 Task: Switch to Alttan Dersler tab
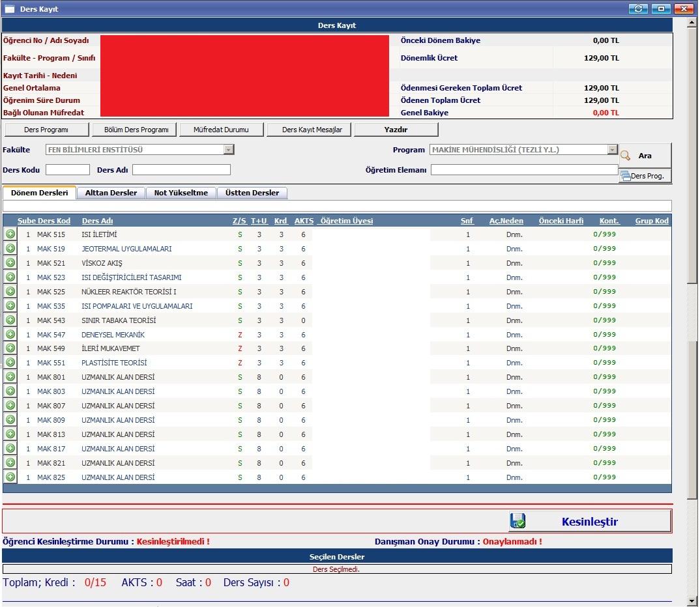pyautogui.click(x=111, y=193)
